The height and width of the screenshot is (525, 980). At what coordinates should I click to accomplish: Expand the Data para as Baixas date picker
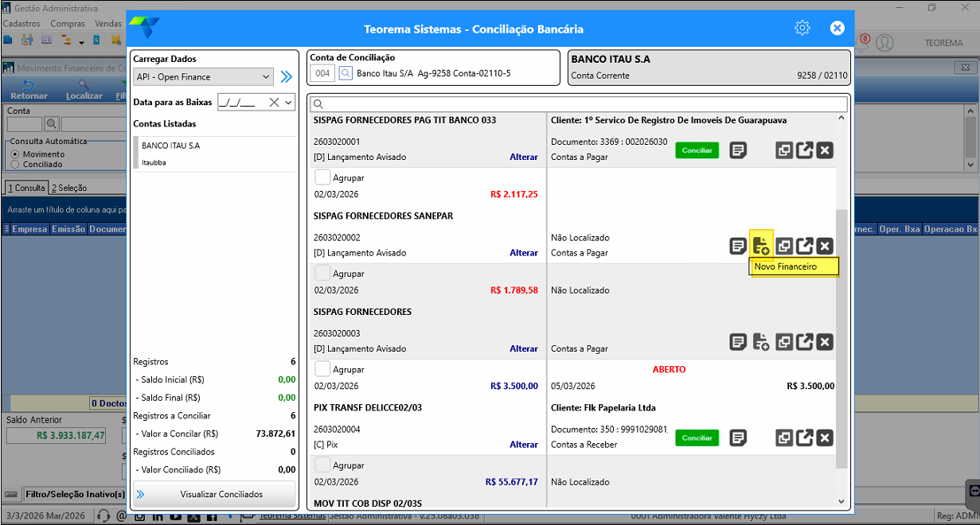click(288, 102)
